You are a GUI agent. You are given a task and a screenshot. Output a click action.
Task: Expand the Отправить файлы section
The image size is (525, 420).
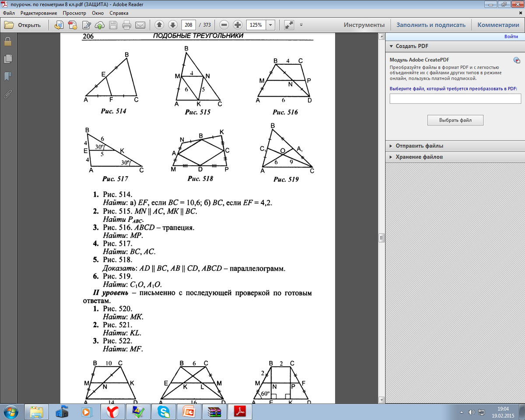[x=455, y=146]
